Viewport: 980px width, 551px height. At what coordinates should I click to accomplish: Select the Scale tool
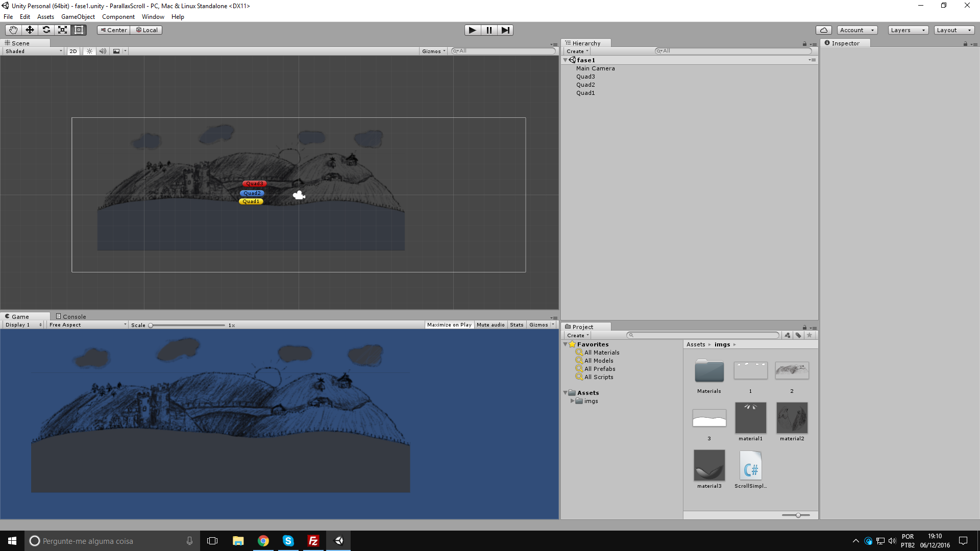(62, 30)
